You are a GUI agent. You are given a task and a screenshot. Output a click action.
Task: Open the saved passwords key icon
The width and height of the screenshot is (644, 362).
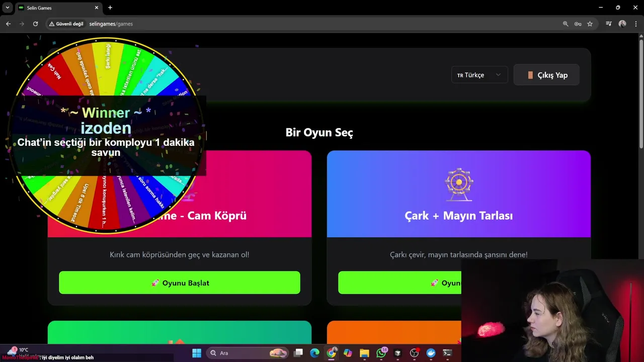click(x=578, y=24)
